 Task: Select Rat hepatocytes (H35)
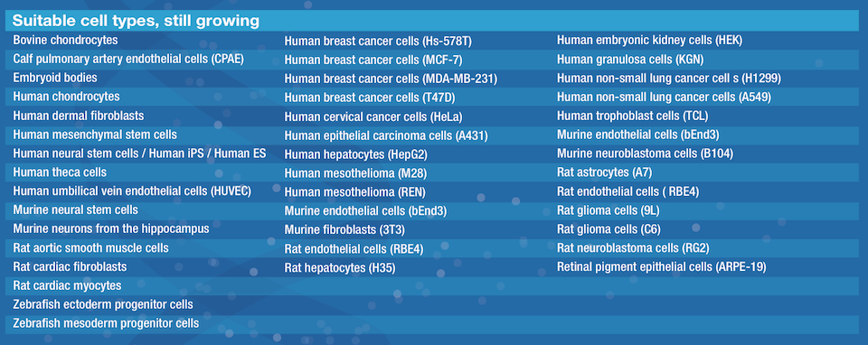coord(340,268)
